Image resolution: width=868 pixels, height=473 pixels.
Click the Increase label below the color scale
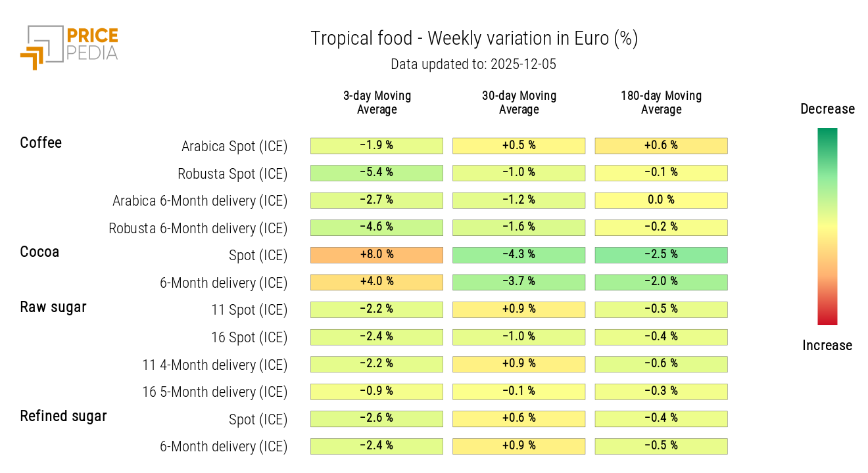[827, 346]
